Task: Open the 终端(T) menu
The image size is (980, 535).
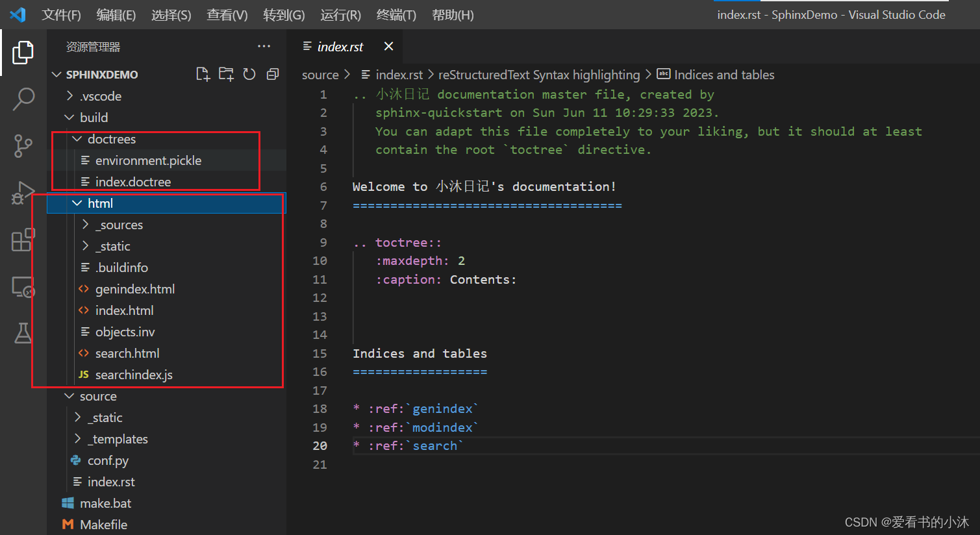Action: [396, 15]
